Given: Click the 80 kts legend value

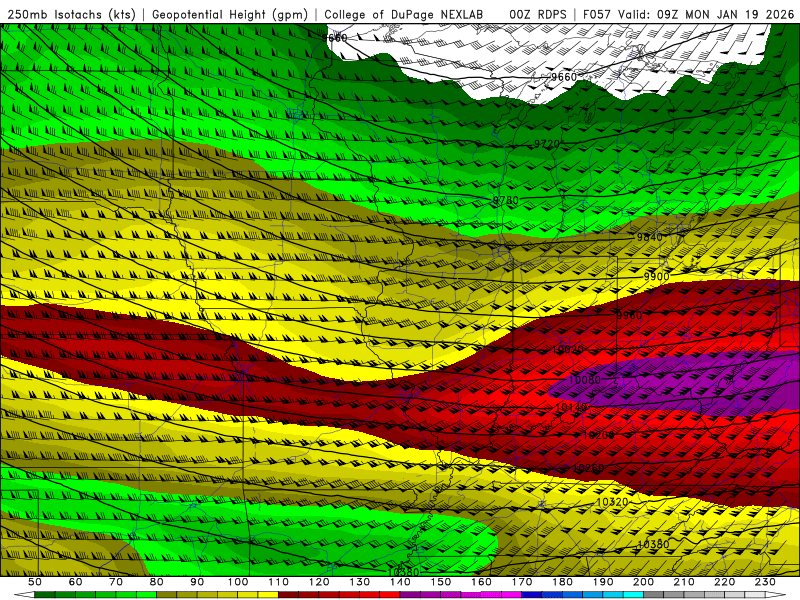Looking at the screenshot, I should [x=157, y=582].
